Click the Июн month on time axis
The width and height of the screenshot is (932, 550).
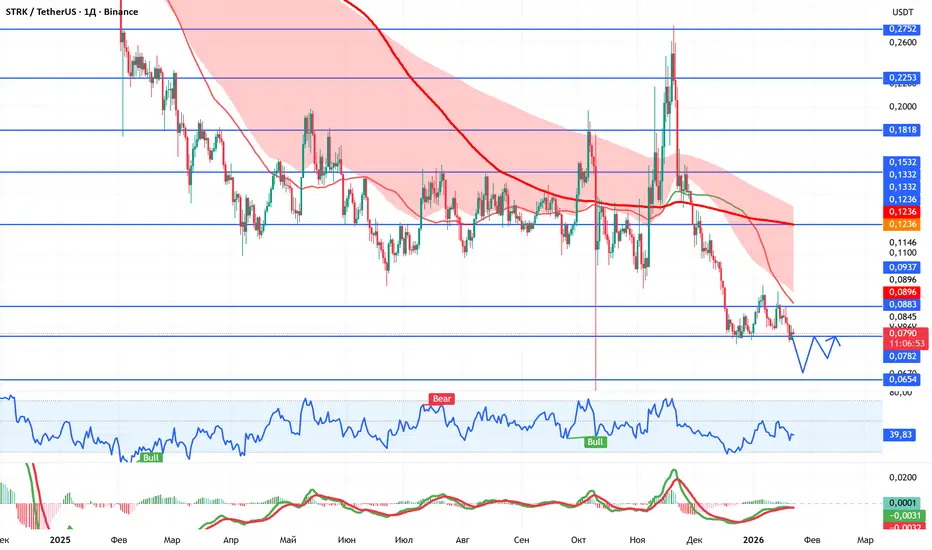pos(346,540)
